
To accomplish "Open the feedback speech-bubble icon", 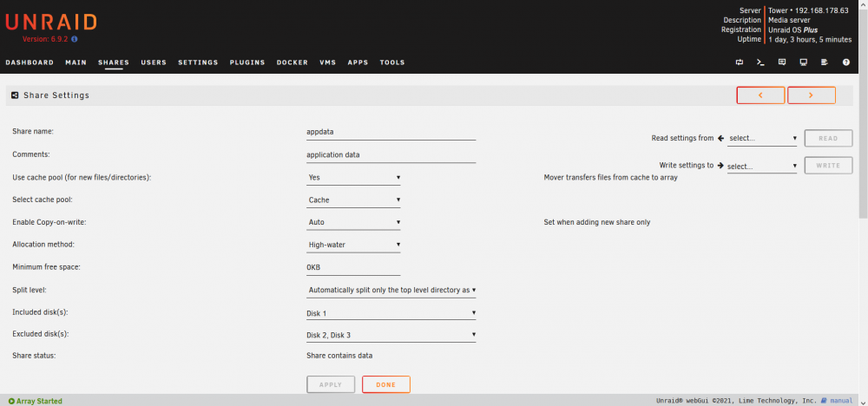I will click(x=782, y=62).
